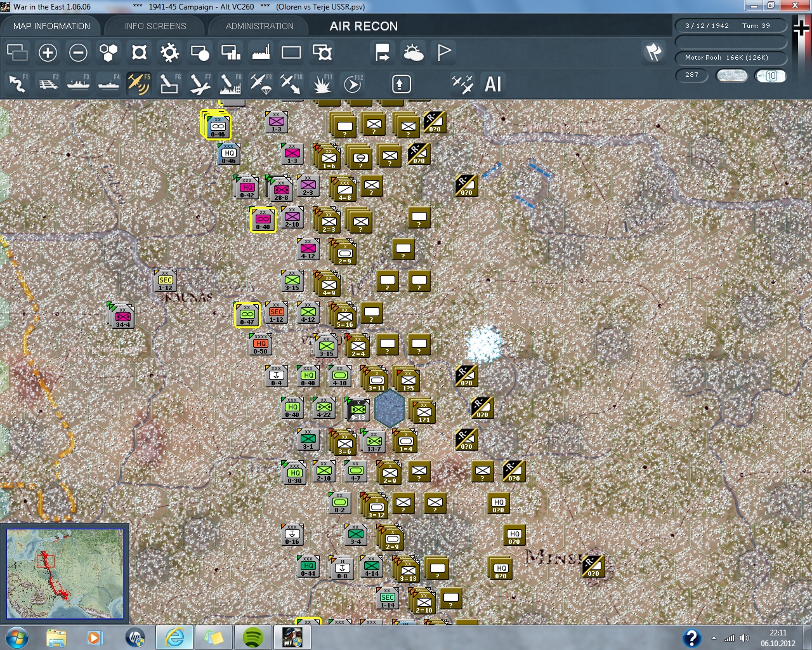Click the boxed up-arrow toolbar icon
The width and height of the screenshot is (812, 650).
pos(401,84)
